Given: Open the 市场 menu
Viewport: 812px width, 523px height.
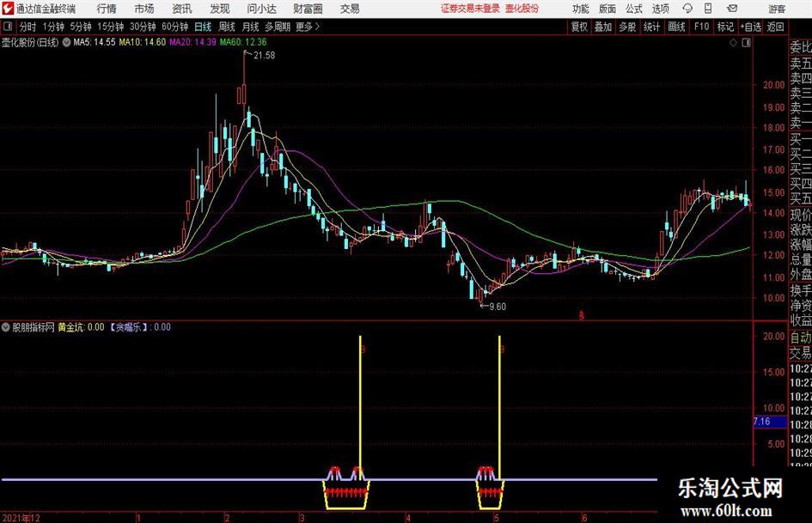Looking at the screenshot, I should (144, 9).
